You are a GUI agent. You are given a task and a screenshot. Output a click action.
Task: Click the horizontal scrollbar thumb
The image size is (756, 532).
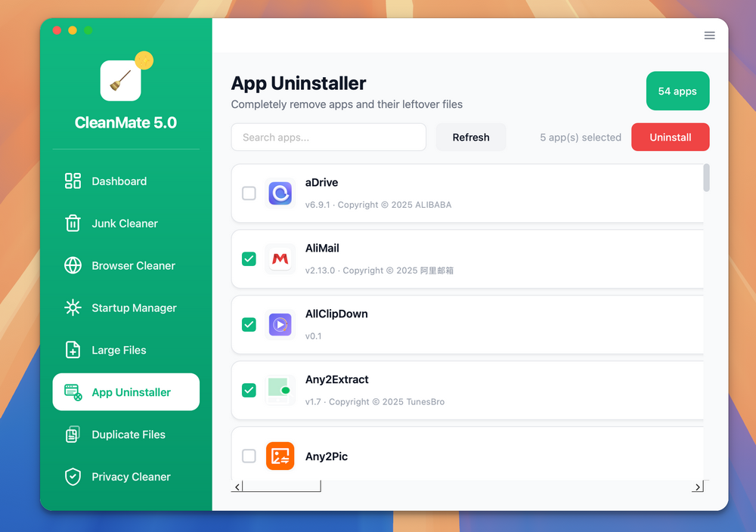click(281, 486)
